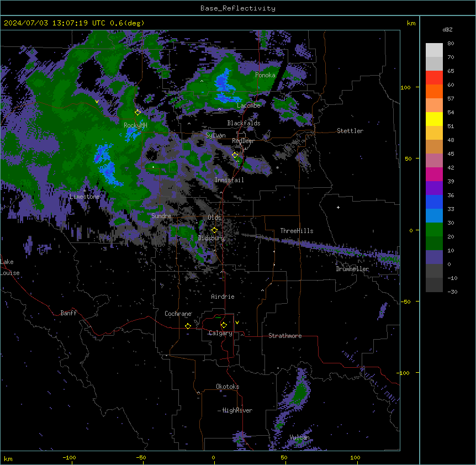Screen dimensions: 476x465
Task: Select the white plus marker north of Drumheller
Action: tap(338, 207)
